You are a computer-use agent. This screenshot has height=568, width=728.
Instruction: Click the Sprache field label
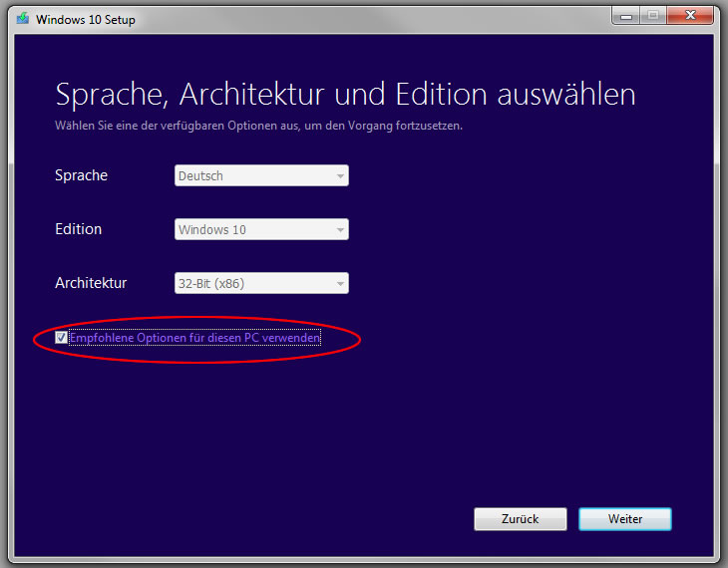[x=81, y=175]
